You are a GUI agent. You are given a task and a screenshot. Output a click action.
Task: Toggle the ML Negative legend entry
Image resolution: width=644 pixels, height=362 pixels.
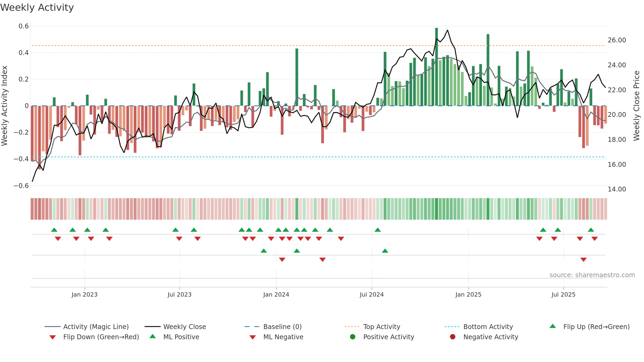(276, 337)
